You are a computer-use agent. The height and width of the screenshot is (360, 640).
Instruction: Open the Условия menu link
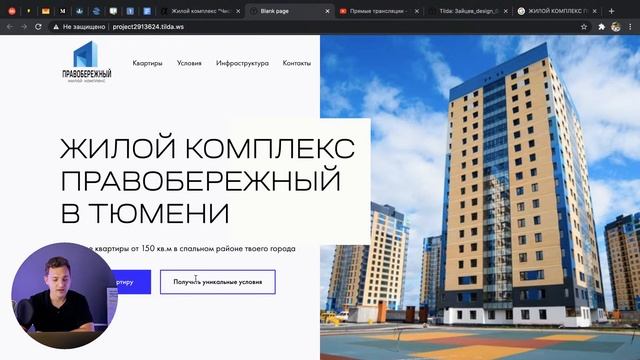click(189, 63)
